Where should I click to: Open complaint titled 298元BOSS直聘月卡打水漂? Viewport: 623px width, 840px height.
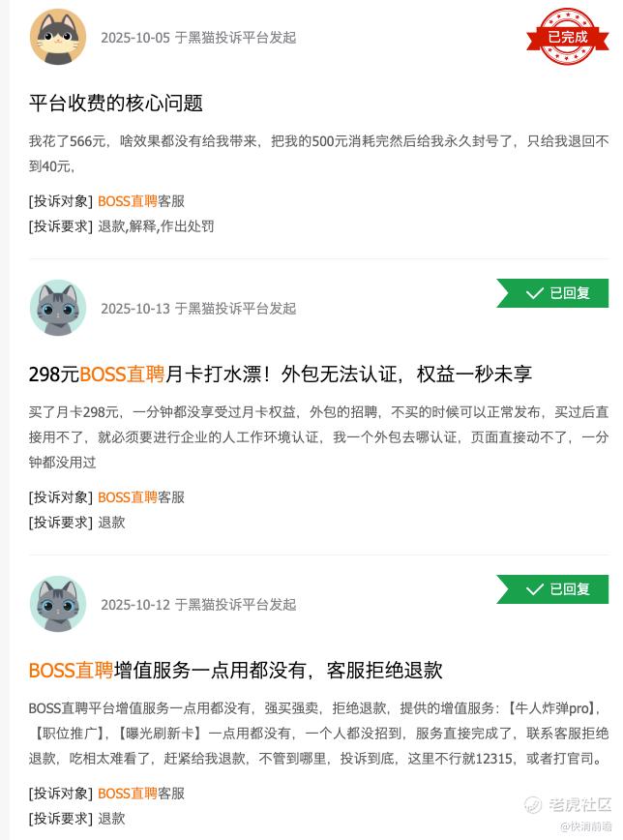(x=281, y=374)
